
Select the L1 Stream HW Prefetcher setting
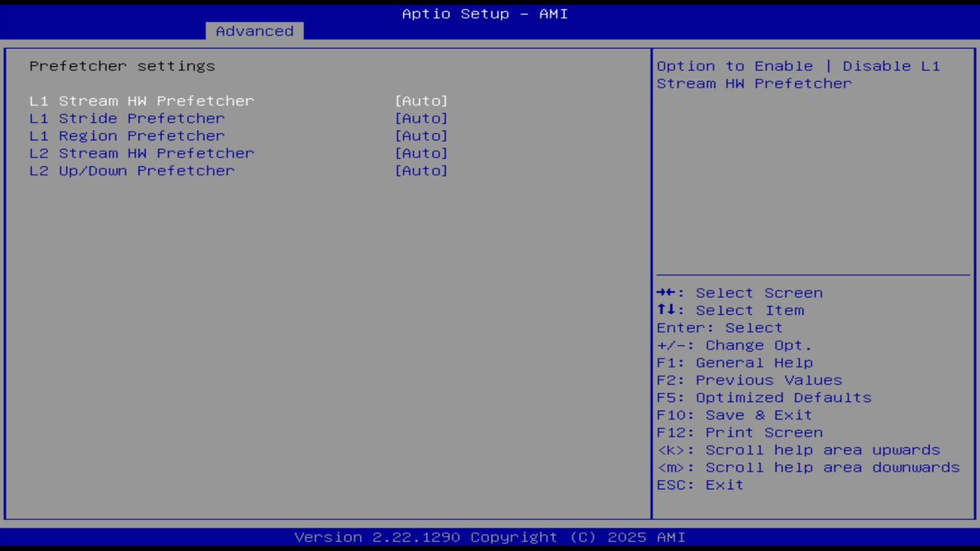click(142, 100)
